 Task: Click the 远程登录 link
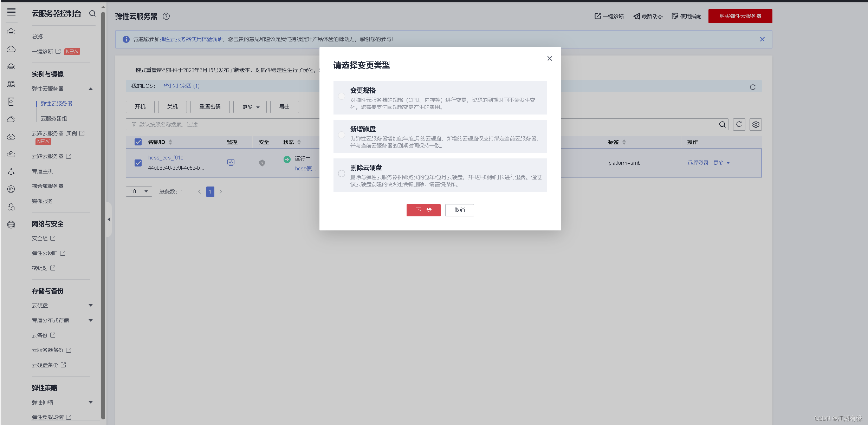[x=698, y=163]
